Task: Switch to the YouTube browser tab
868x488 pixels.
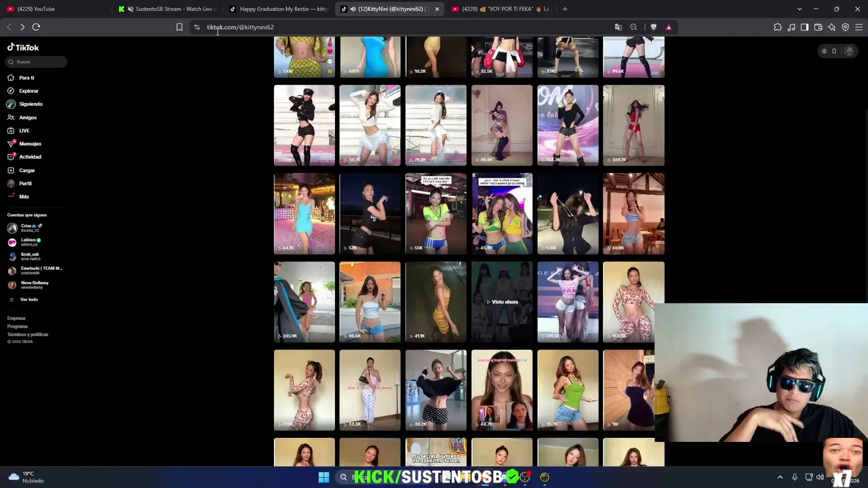Action: click(x=54, y=9)
